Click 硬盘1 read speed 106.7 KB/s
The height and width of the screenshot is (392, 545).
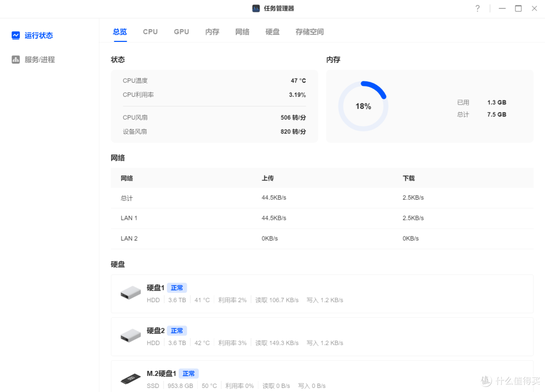click(277, 300)
